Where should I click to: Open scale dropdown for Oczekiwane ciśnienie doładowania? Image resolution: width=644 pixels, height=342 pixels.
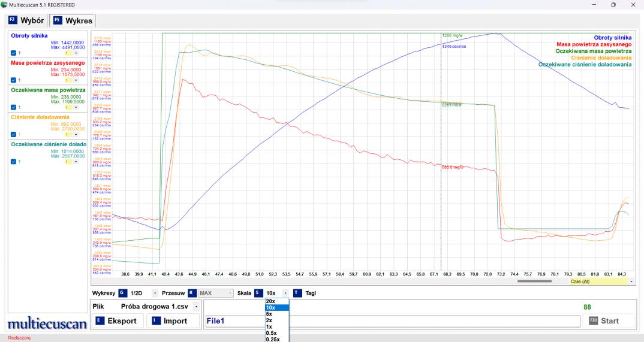pyautogui.click(x=76, y=162)
